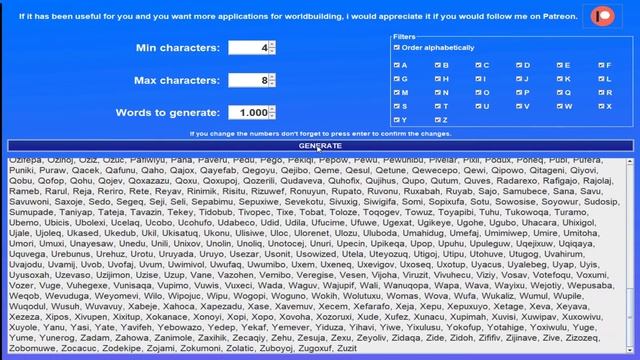The height and width of the screenshot is (360, 640).
Task: Toggle the letter W filter checkbox
Action: [x=560, y=107]
